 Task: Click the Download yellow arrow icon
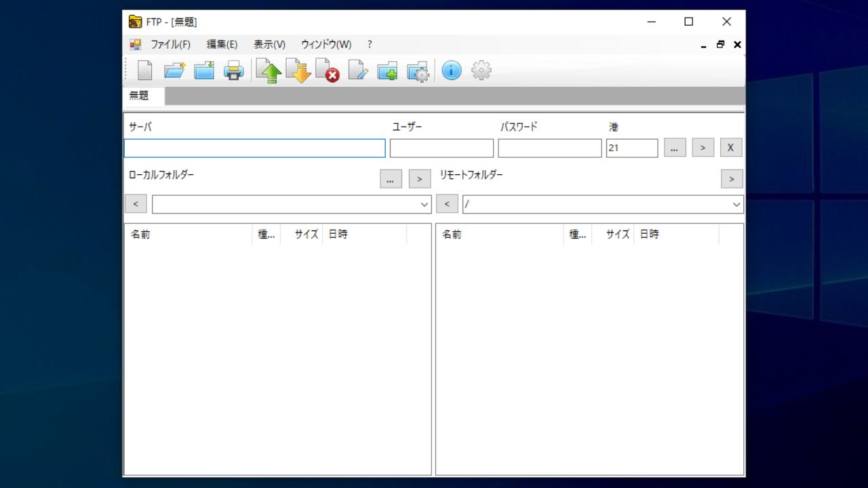[298, 70]
